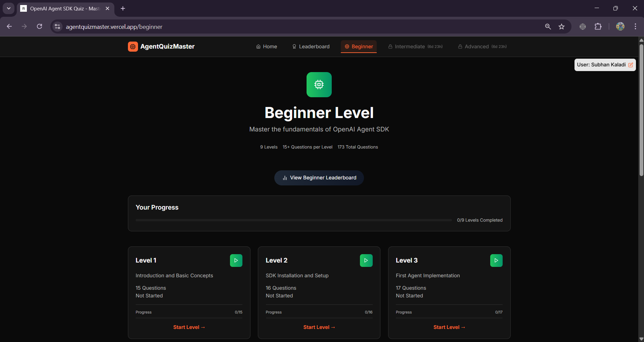Screen dimensions: 644x342
Task: Click the Your Progress overall progress bar
Action: [x=294, y=220]
